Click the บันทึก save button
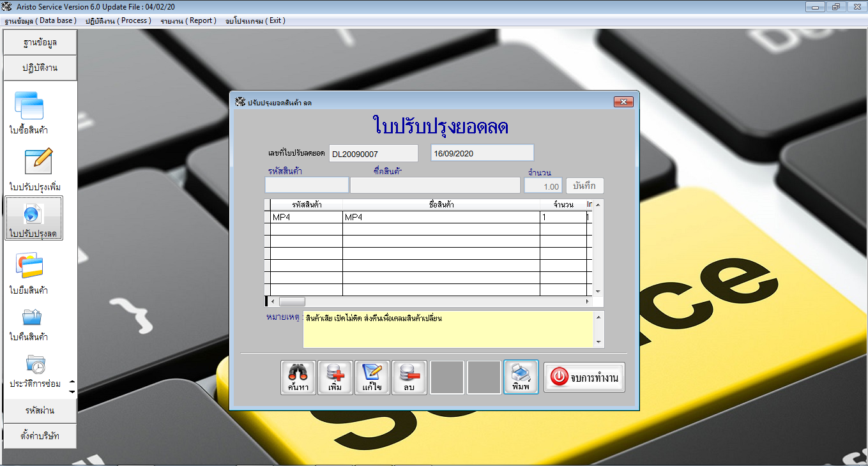The width and height of the screenshot is (868, 466). 584,186
